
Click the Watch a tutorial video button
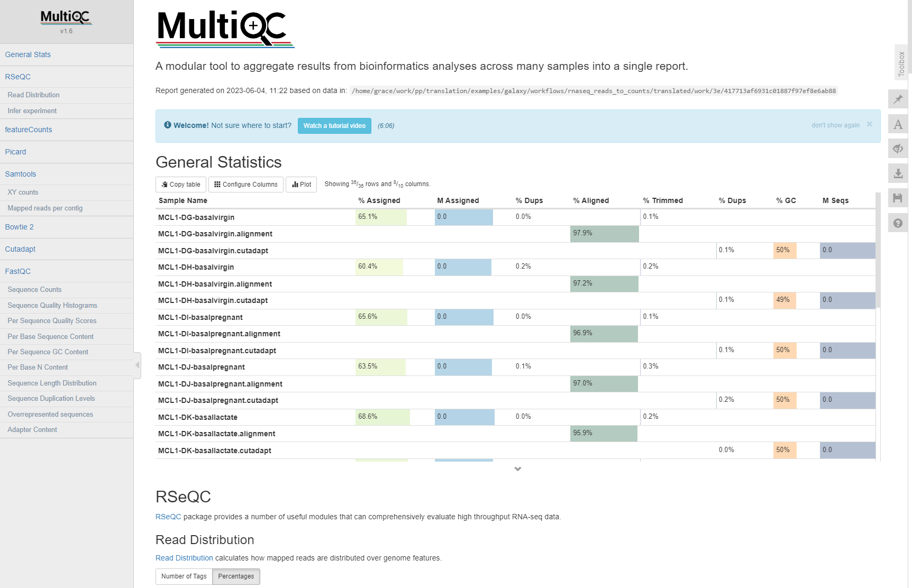pos(334,126)
